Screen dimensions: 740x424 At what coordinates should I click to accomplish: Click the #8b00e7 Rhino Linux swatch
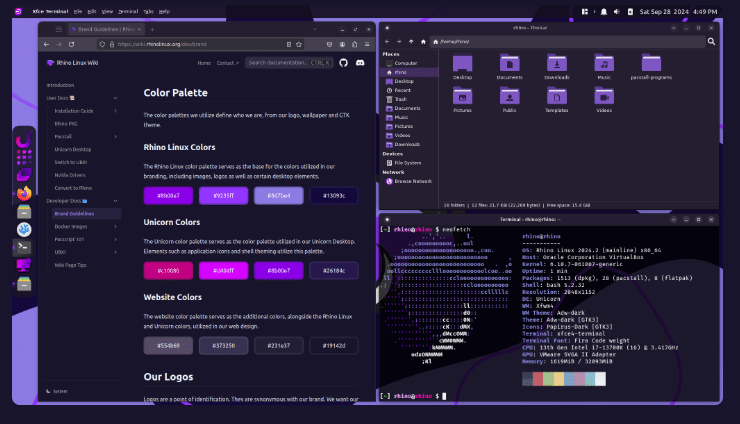[x=168, y=195]
